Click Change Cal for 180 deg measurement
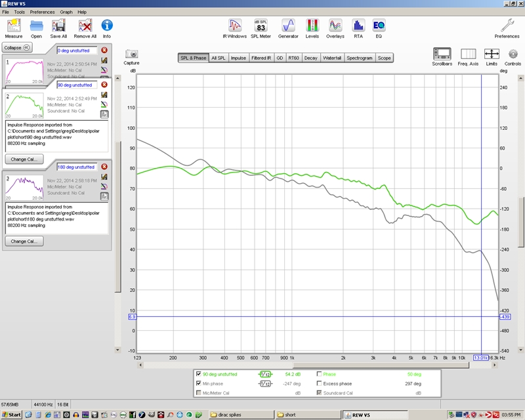 (x=24, y=241)
